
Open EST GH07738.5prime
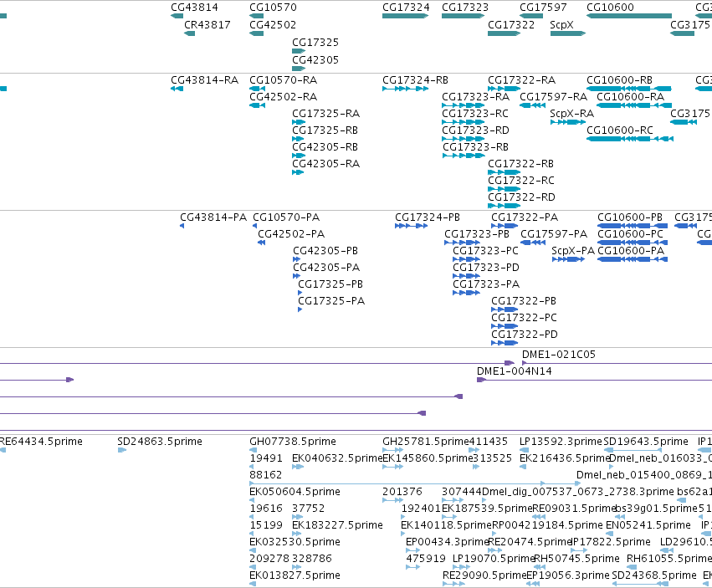(x=293, y=442)
